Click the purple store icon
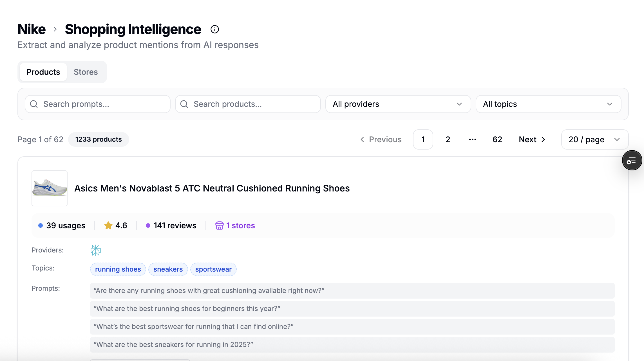The width and height of the screenshot is (644, 361). coord(219,225)
